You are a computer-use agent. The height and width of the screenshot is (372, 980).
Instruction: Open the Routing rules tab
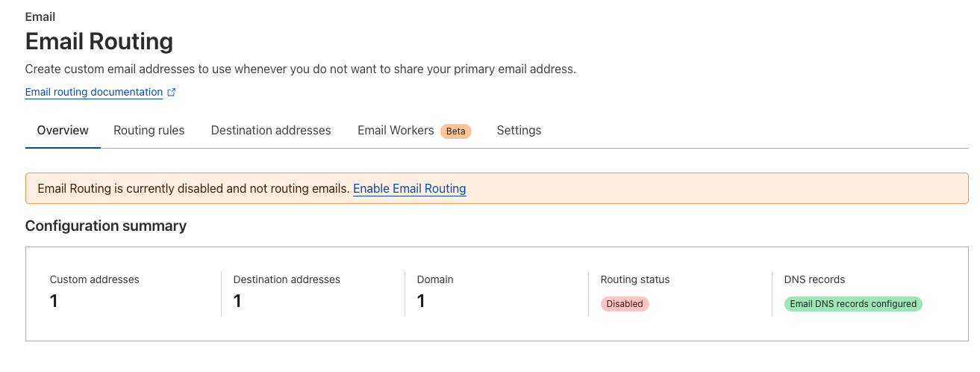[x=149, y=130]
